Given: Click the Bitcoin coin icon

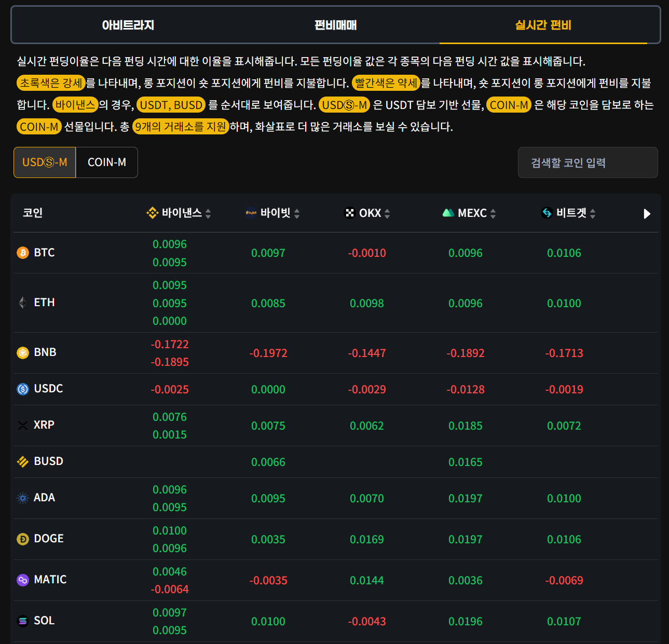Looking at the screenshot, I should (23, 253).
